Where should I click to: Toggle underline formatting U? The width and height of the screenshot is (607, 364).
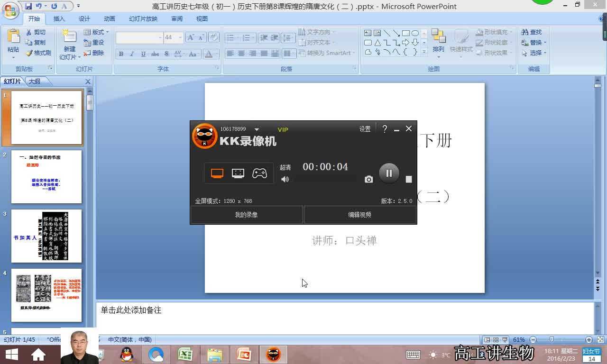coord(143,54)
